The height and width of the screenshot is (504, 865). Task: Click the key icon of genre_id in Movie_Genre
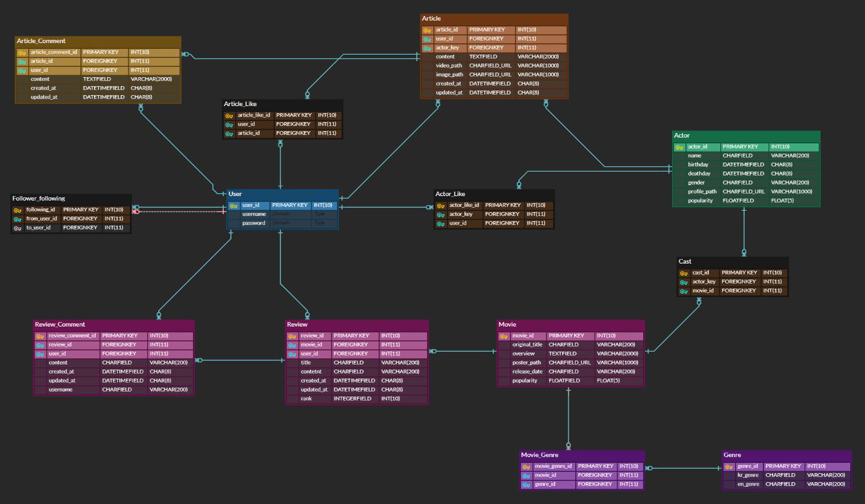(x=527, y=485)
